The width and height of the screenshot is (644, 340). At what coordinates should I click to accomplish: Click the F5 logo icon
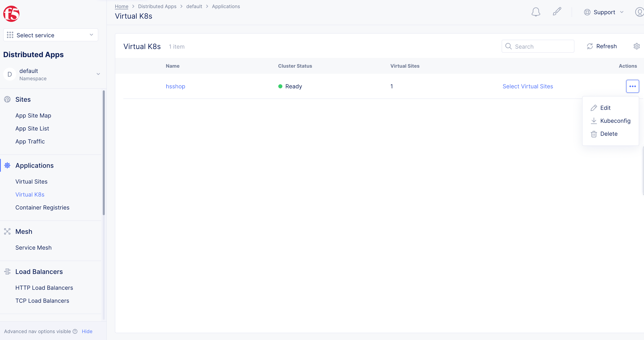click(11, 14)
